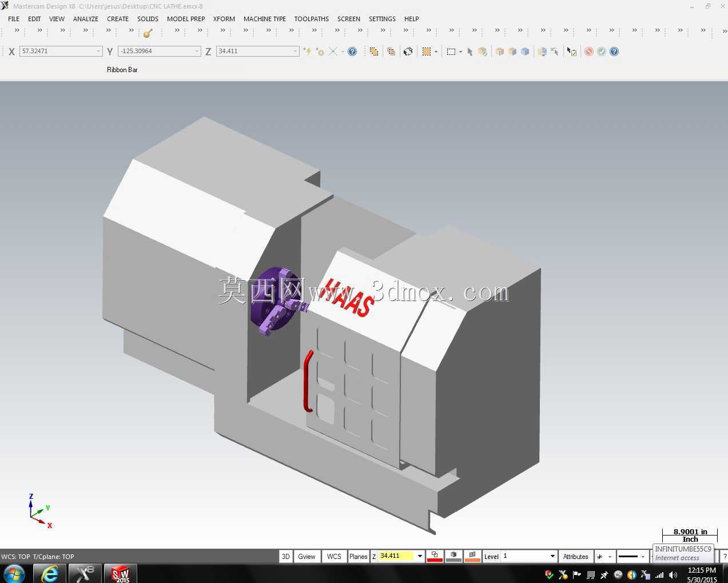Open the XFORM menu
This screenshot has height=583, width=728.
tap(224, 19)
